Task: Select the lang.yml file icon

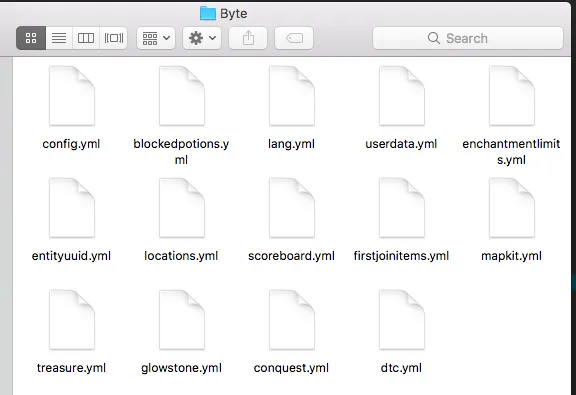Action: [292, 96]
